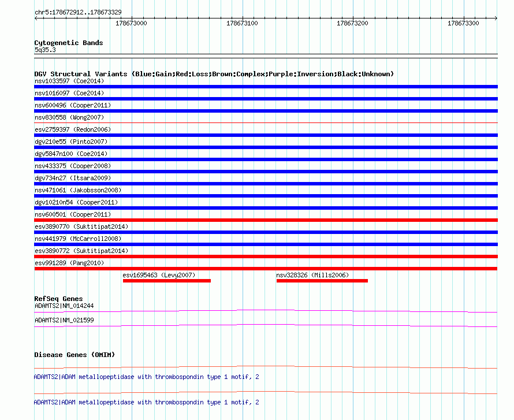Click the ADAMTS2|NM_021599 RefSeq gene label

(x=64, y=320)
